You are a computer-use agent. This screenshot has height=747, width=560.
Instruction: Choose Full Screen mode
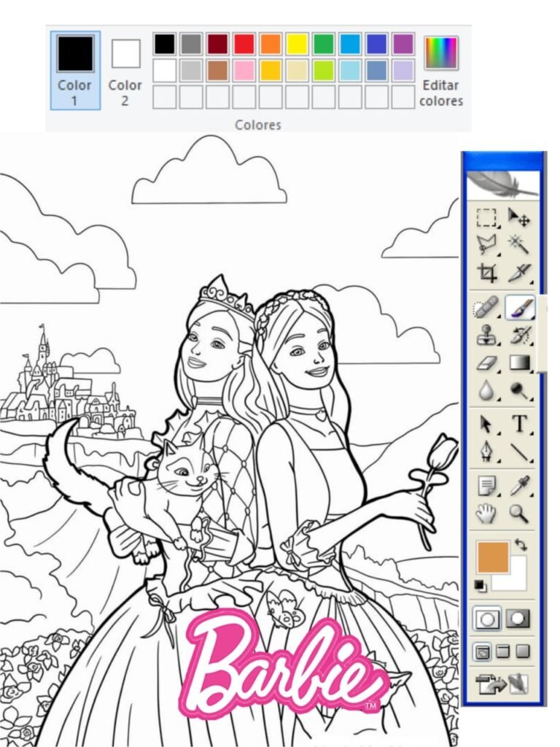523,651
